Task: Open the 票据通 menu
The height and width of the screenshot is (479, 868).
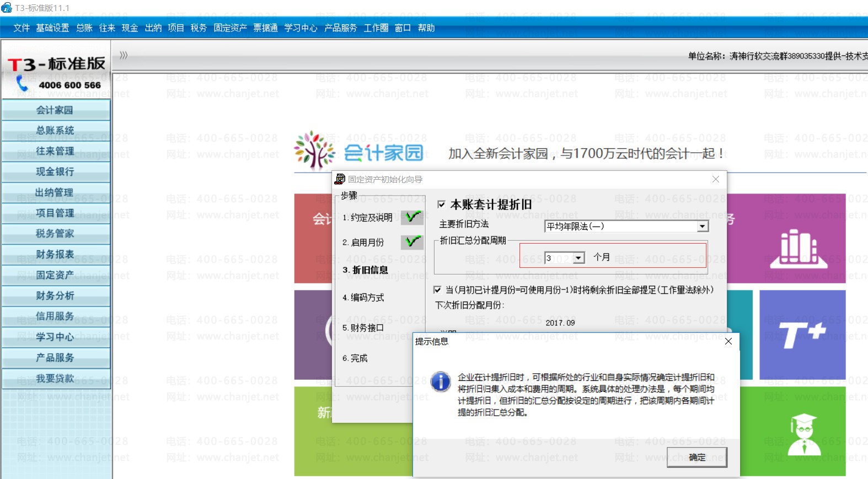Action: pos(266,28)
